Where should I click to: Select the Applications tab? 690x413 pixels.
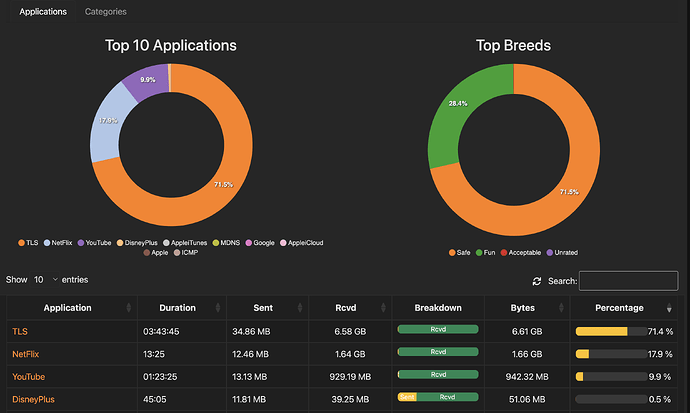[43, 12]
